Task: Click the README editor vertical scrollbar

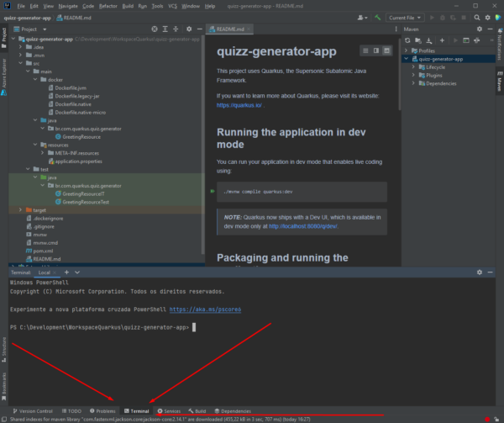Action: (400, 74)
